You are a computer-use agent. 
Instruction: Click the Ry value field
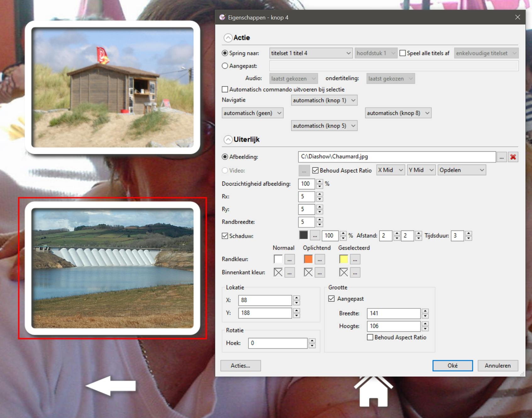point(306,209)
